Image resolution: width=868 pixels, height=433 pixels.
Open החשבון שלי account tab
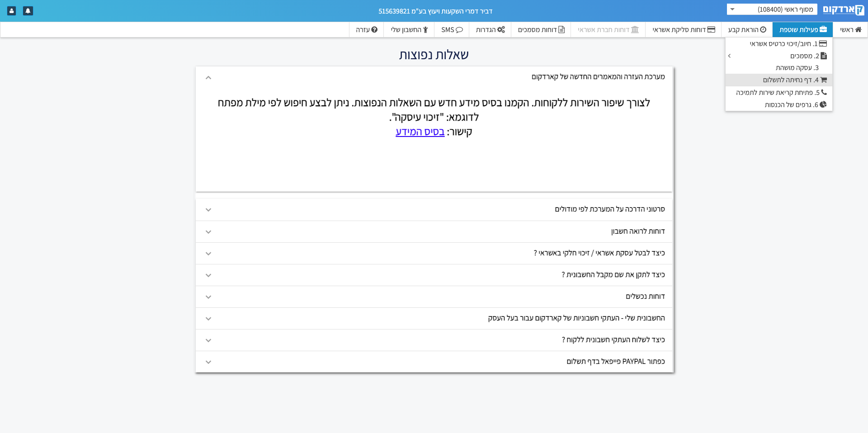409,30
